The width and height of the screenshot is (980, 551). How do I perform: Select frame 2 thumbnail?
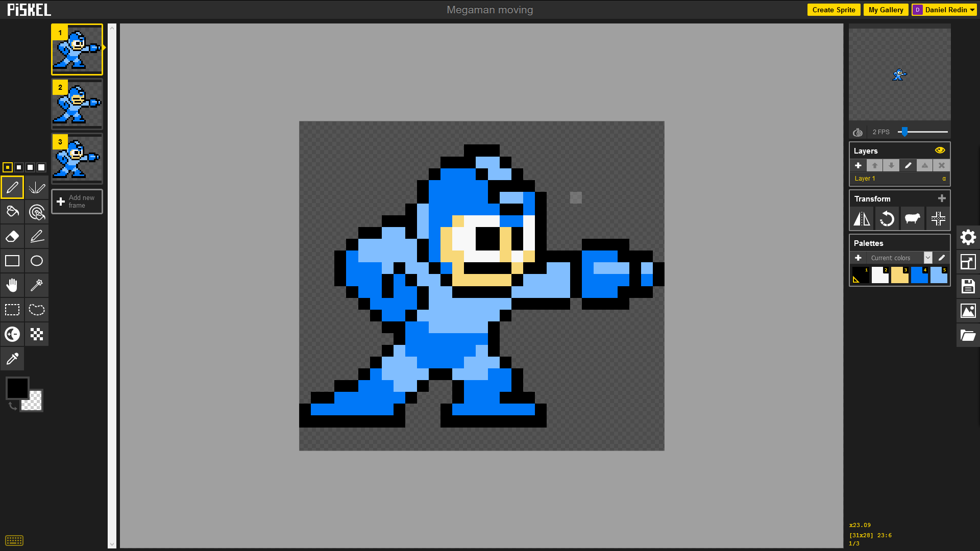coord(77,104)
